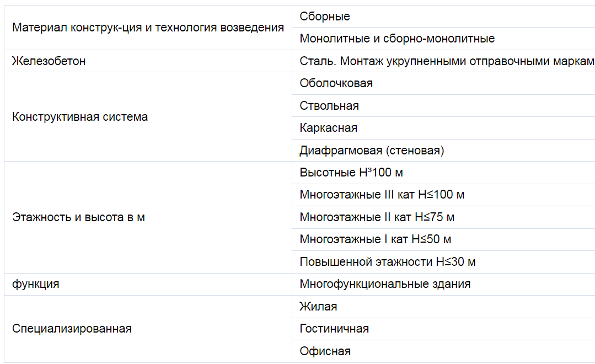Click the 'Сборные' table cell
This screenshot has width=595, height=364.
tap(443, 17)
